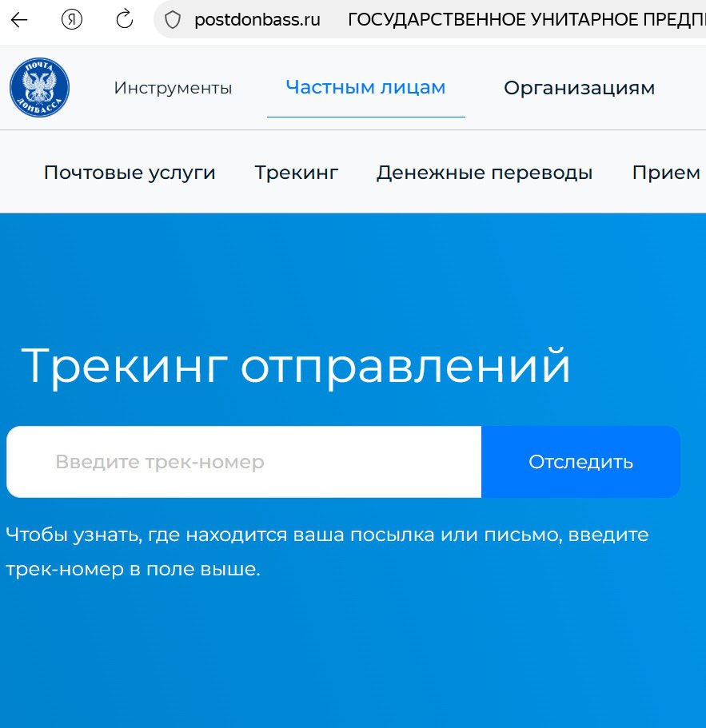The width and height of the screenshot is (706, 728).
Task: Select Почтовые услуги in the navigation
Action: (x=130, y=172)
